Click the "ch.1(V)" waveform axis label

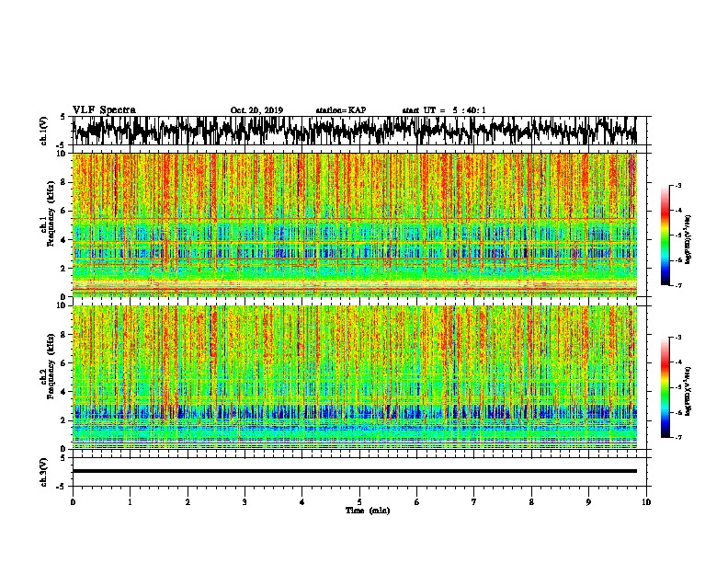pyautogui.click(x=43, y=131)
